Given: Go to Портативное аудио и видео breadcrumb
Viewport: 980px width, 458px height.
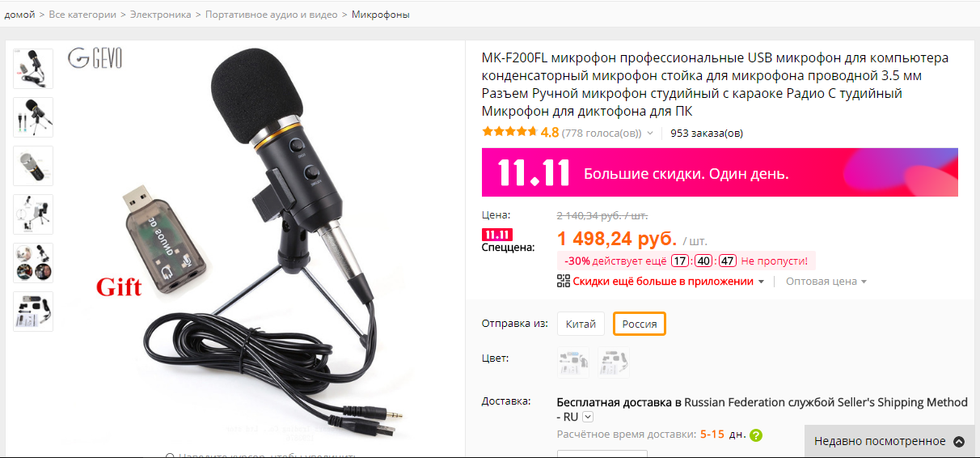Looking at the screenshot, I should (272, 15).
